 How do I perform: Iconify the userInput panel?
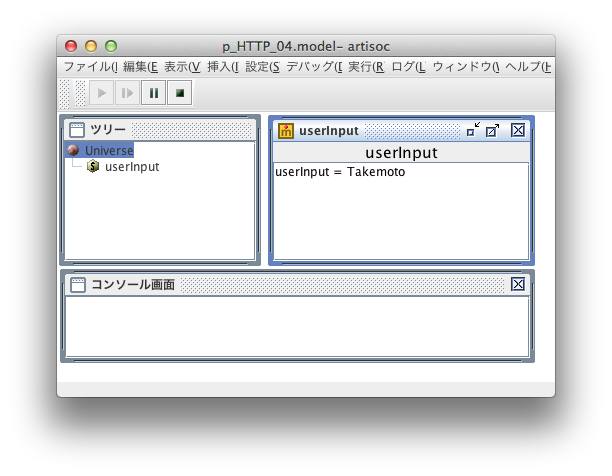point(473,130)
